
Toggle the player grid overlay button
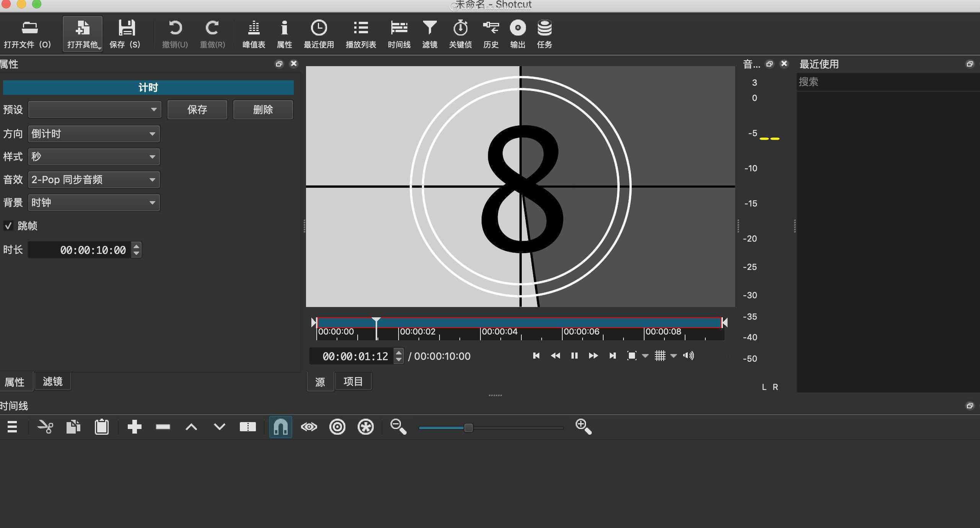(x=660, y=356)
